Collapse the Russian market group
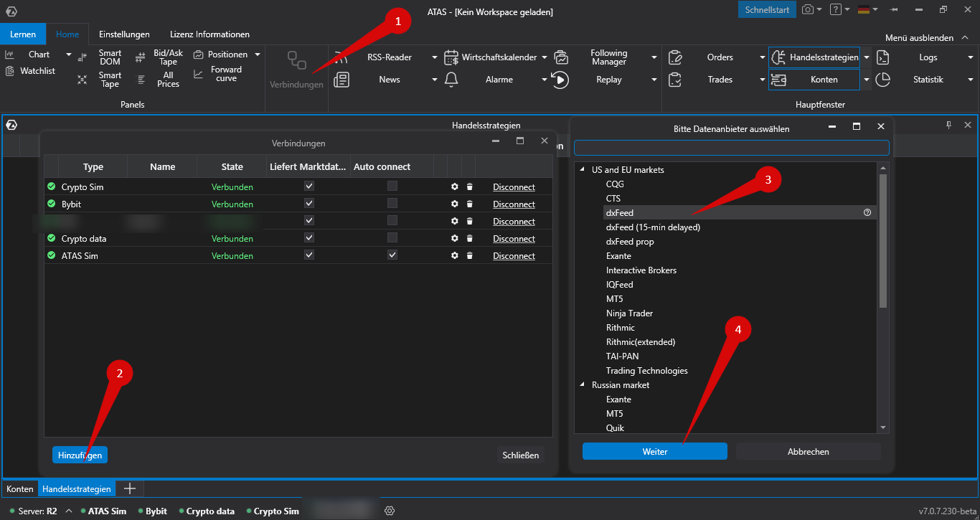Screen dimensions: 980x520 click(583, 385)
